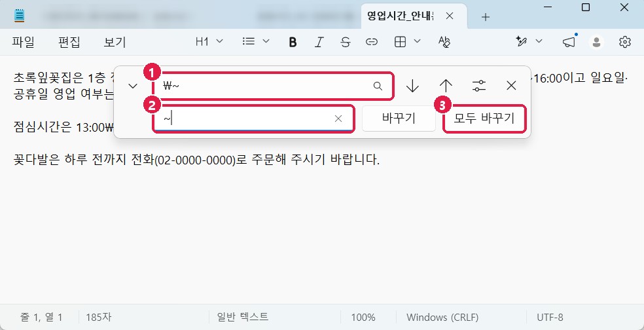
Task: Click the 모두 바꾸기 button
Action: (x=484, y=119)
